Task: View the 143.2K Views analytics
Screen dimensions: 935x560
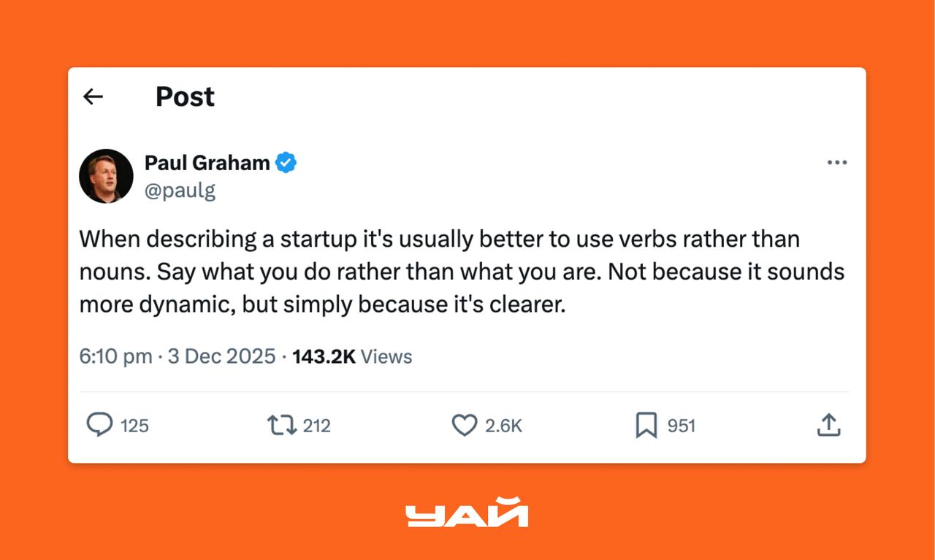Action: (x=352, y=357)
